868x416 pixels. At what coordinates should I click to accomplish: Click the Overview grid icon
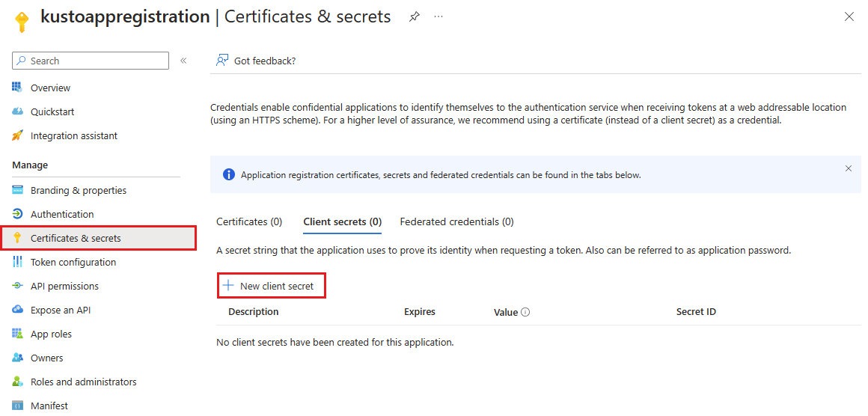pyautogui.click(x=18, y=88)
